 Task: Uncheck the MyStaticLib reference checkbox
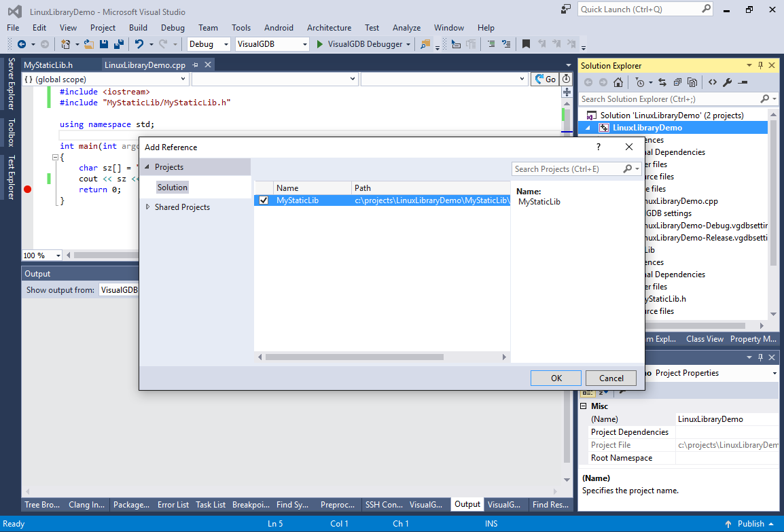click(x=264, y=200)
